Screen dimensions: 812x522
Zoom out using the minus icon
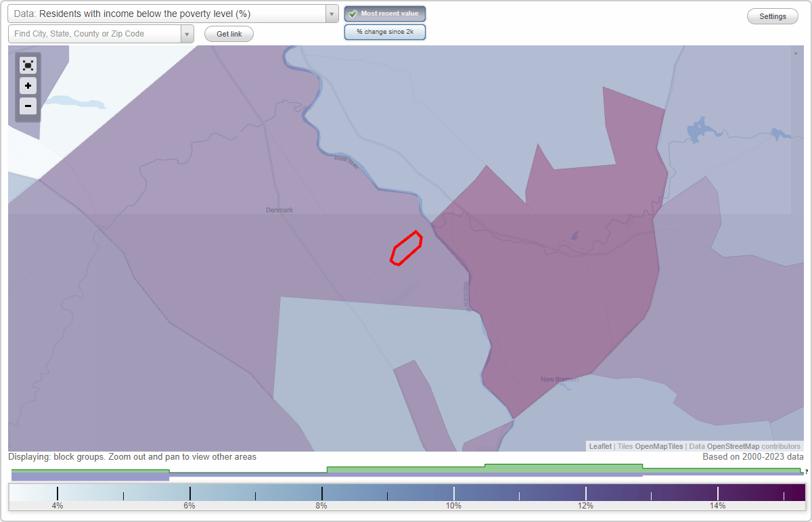pos(28,106)
